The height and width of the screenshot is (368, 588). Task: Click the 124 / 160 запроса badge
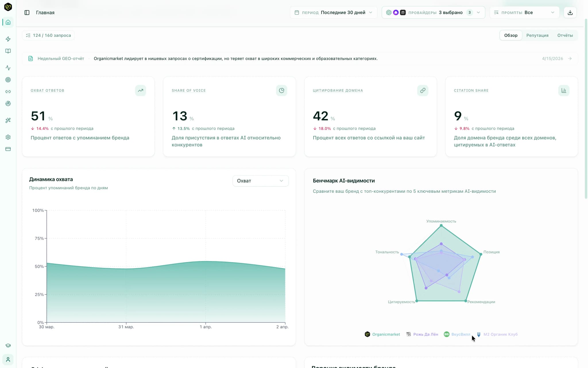click(48, 35)
